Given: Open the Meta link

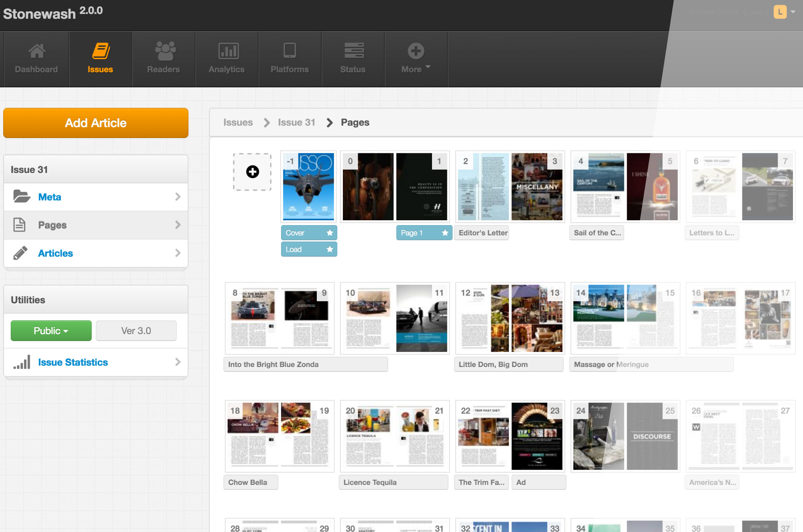Looking at the screenshot, I should pos(49,197).
